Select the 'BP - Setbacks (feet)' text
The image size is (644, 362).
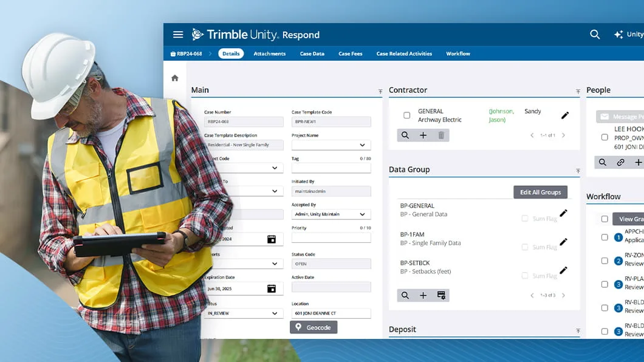pyautogui.click(x=425, y=271)
